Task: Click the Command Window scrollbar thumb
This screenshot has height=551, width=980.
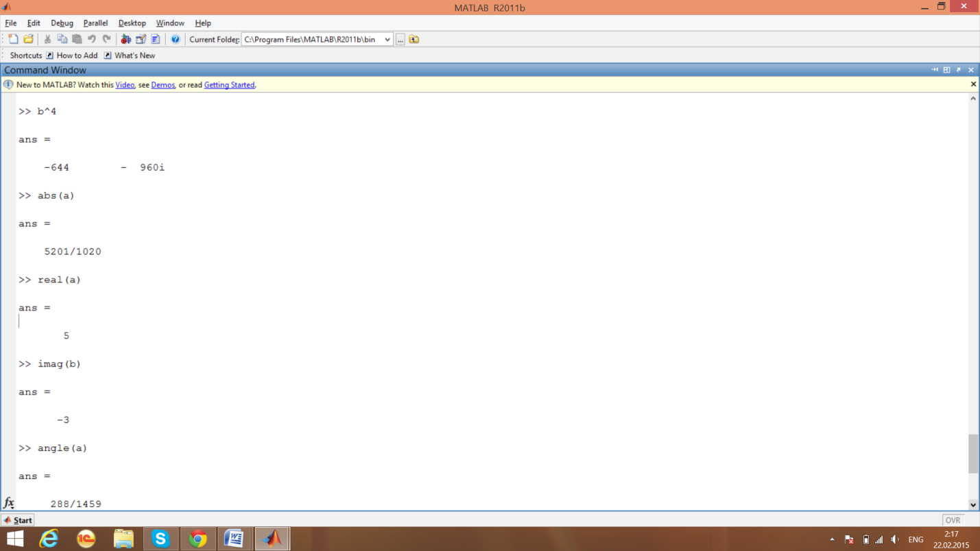Action: [x=973, y=453]
